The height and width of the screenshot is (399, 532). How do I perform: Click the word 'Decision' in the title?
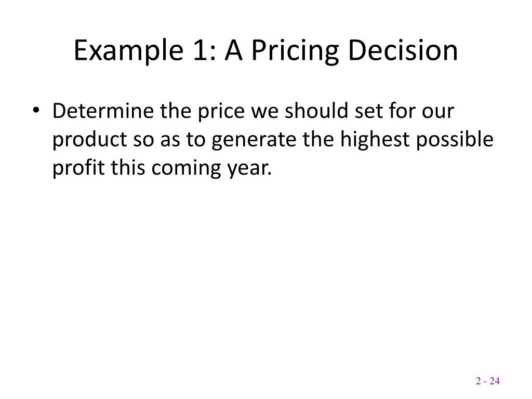coord(403,50)
